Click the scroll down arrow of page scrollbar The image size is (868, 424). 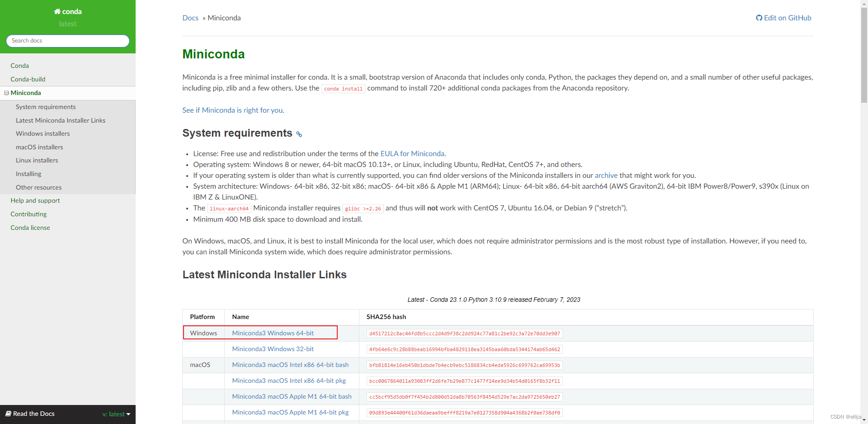[x=864, y=420]
